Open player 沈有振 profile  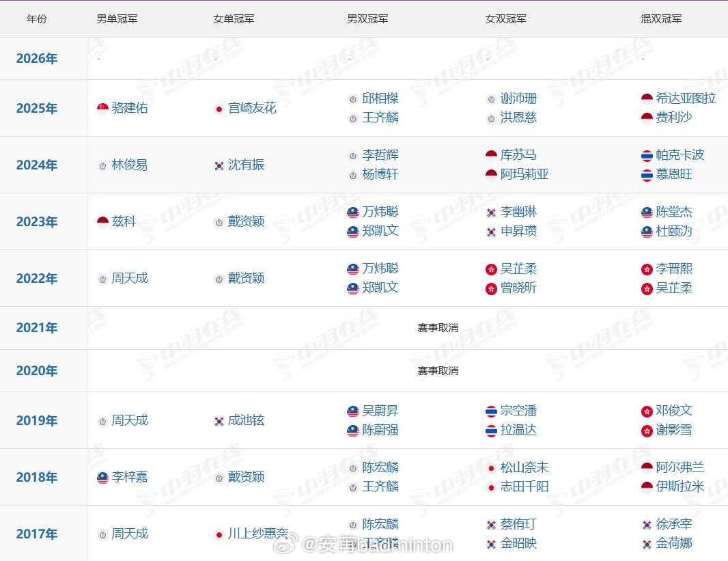pos(246,165)
